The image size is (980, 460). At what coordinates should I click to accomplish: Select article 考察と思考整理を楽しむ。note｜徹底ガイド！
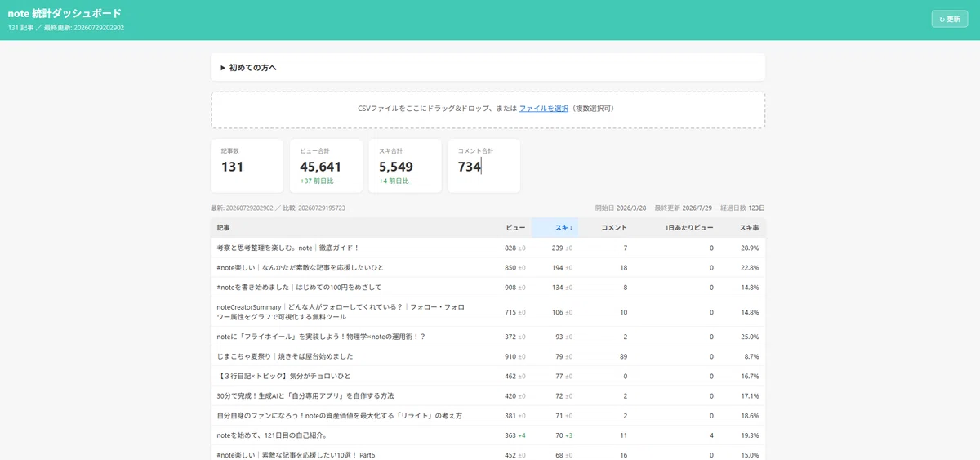[x=287, y=248]
